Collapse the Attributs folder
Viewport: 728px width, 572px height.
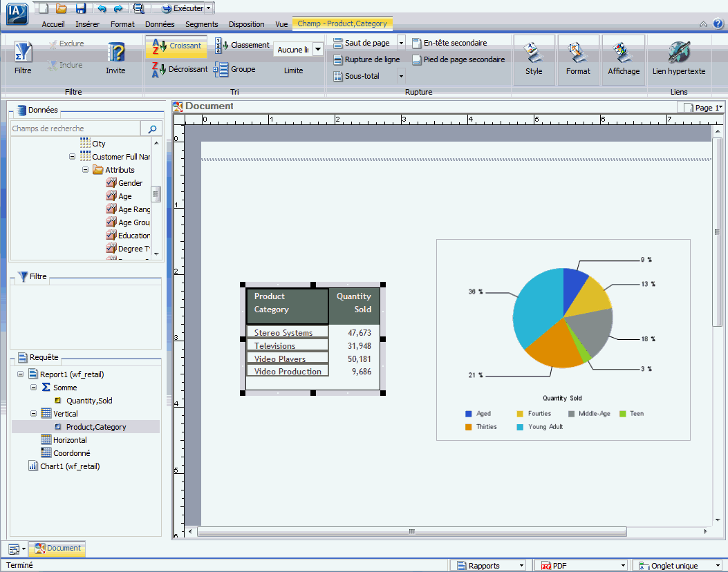(x=86, y=170)
